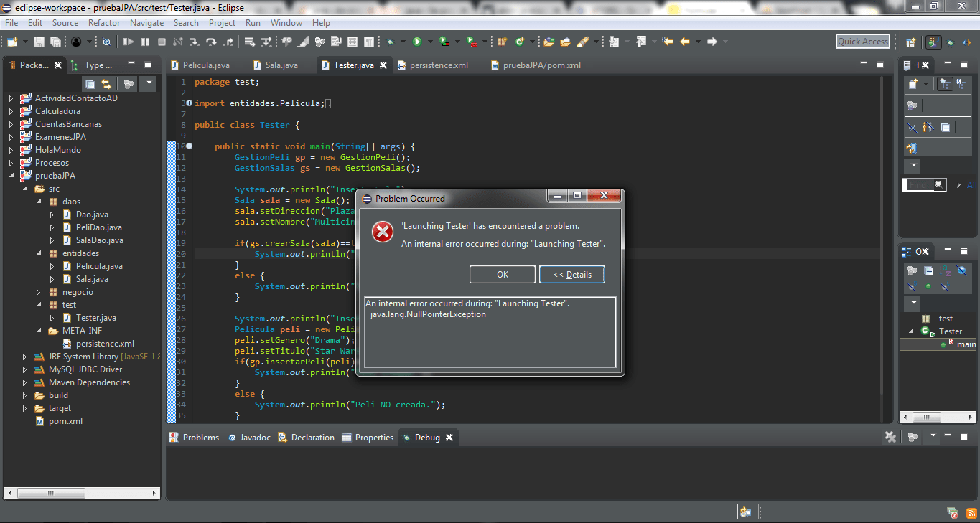The image size is (980, 523).
Task: Launch the program with the Run icon
Action: click(x=418, y=41)
